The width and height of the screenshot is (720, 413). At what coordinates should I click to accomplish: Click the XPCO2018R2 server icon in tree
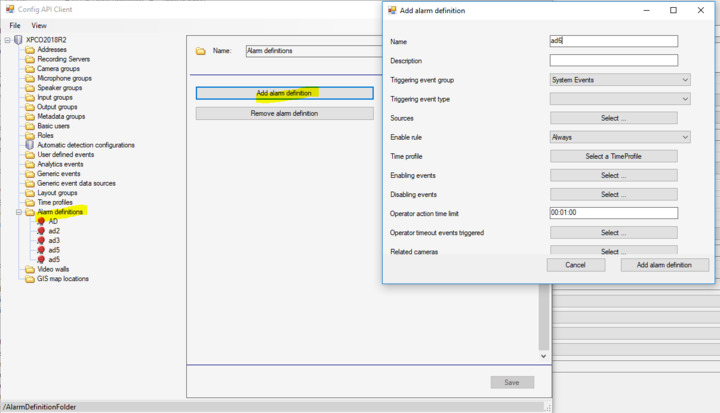[x=18, y=40]
